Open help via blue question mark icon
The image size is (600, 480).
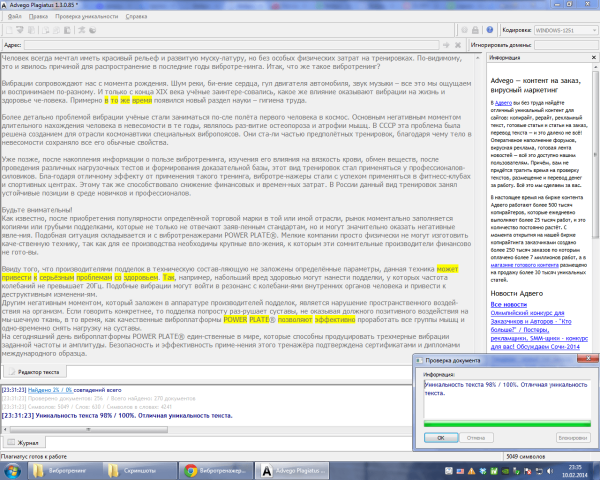pyautogui.click(x=489, y=30)
